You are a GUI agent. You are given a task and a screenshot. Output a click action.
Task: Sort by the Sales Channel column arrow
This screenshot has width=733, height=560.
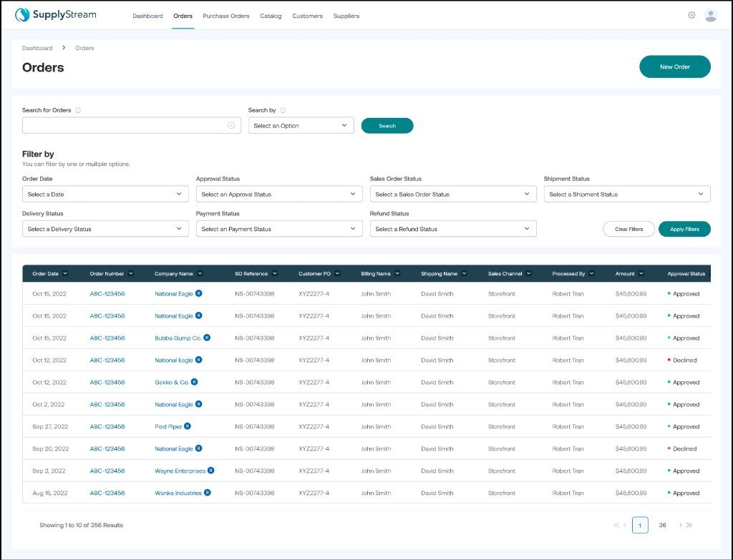[x=529, y=273]
